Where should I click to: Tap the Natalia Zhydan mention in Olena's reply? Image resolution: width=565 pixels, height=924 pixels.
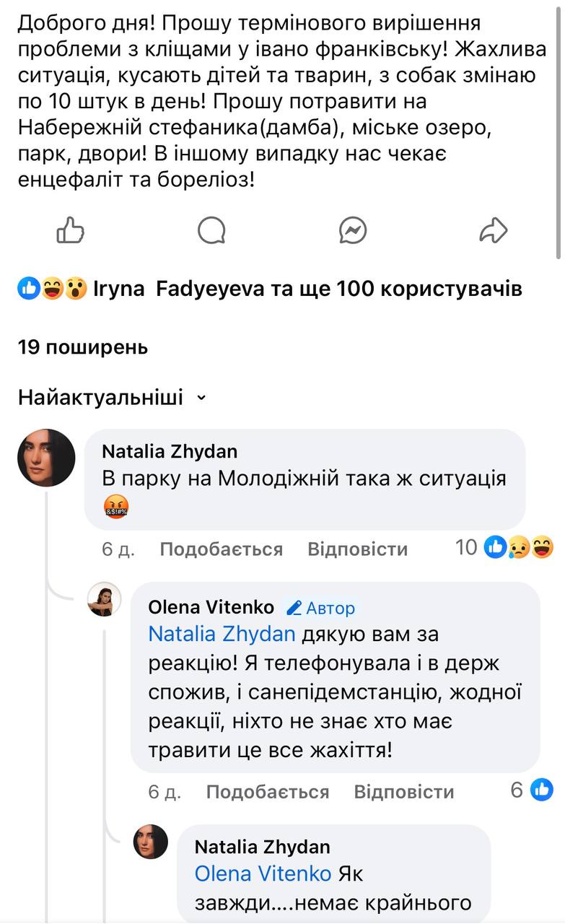point(222,635)
